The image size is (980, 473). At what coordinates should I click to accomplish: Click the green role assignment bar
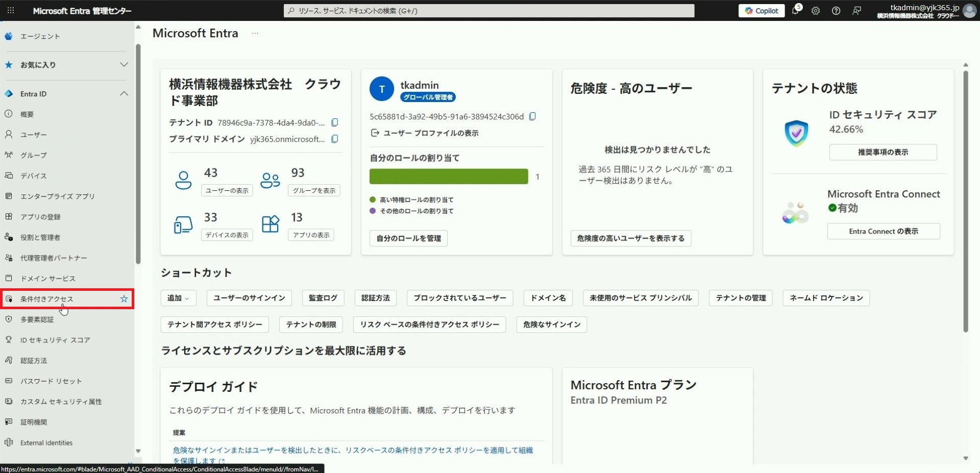[448, 177]
